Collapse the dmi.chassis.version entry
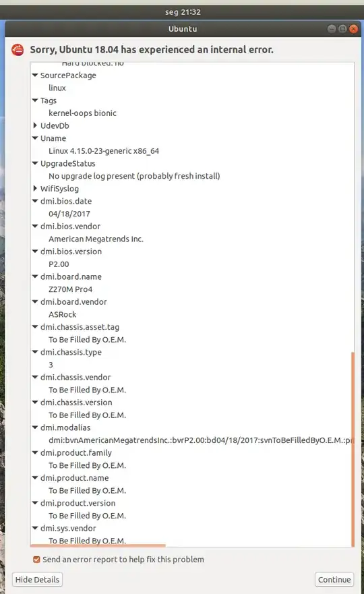Image resolution: width=364 pixels, height=594 pixels. click(x=35, y=402)
